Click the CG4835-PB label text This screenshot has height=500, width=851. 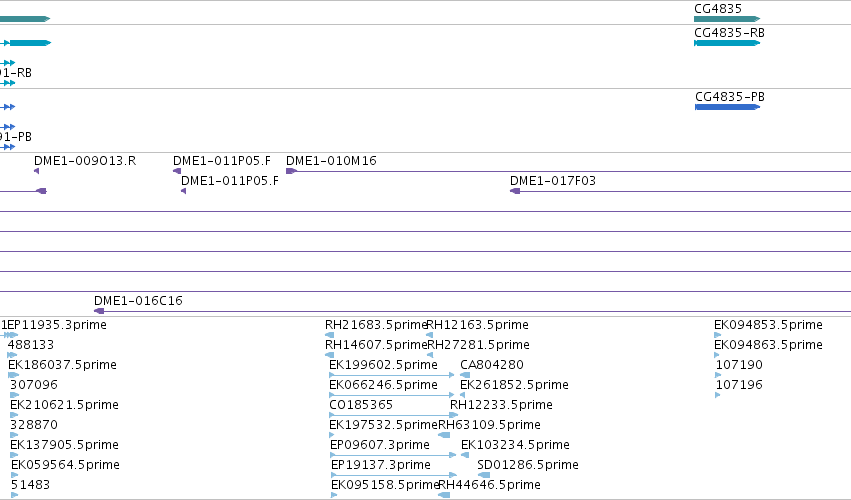(730, 97)
